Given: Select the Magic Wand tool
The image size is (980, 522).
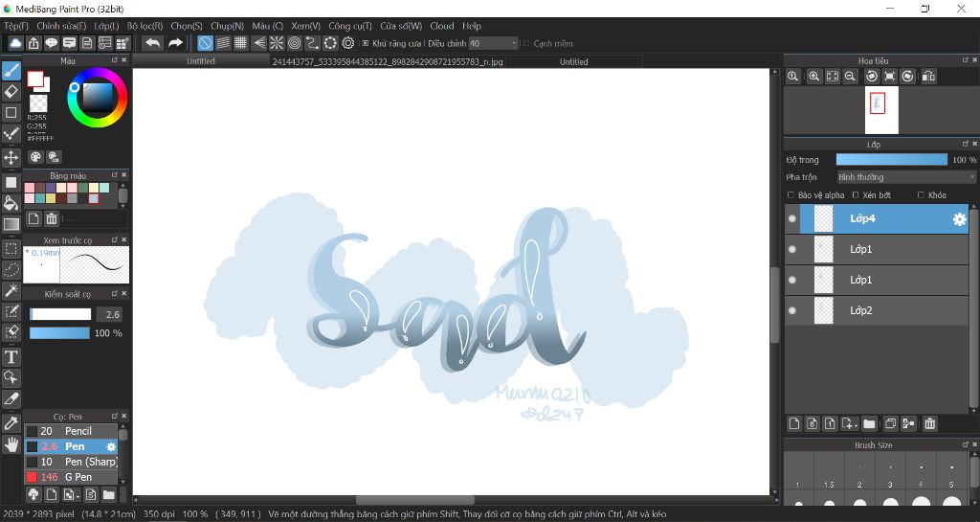Looking at the screenshot, I should (11, 290).
